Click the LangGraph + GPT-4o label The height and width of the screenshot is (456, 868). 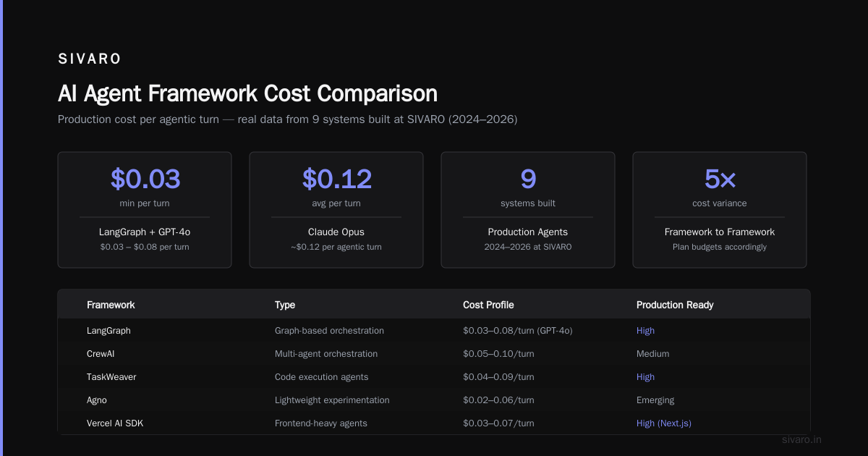[x=145, y=232]
